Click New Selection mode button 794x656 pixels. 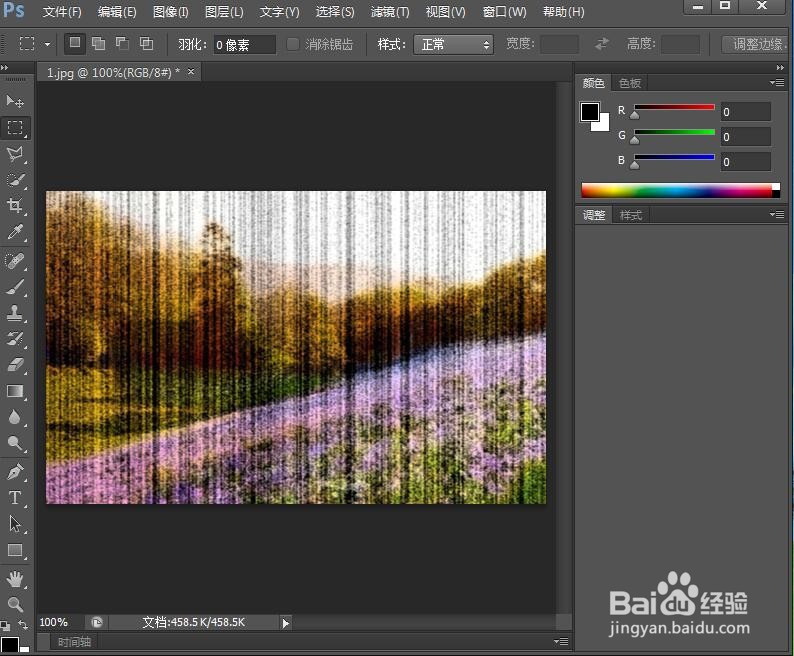pos(74,44)
